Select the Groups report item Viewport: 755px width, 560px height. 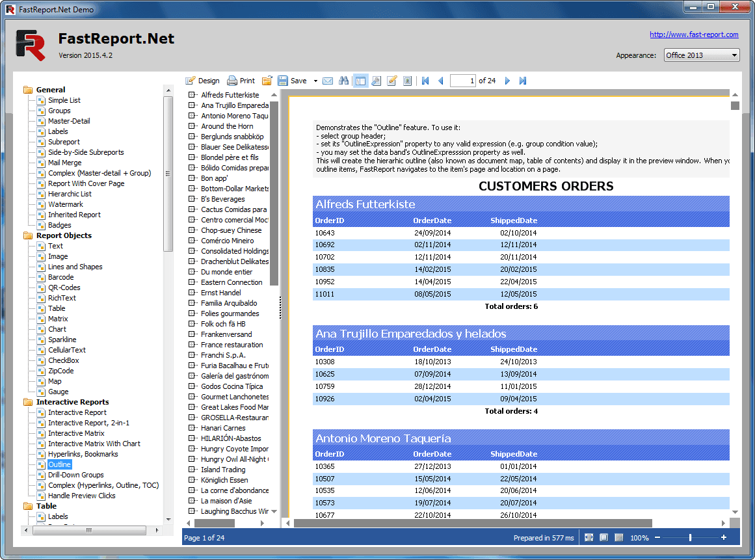click(x=59, y=111)
